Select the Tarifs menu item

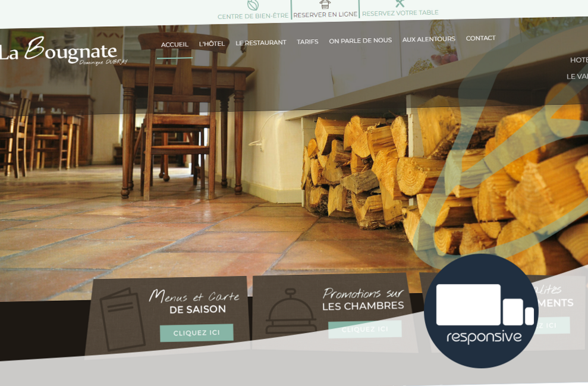(x=307, y=42)
